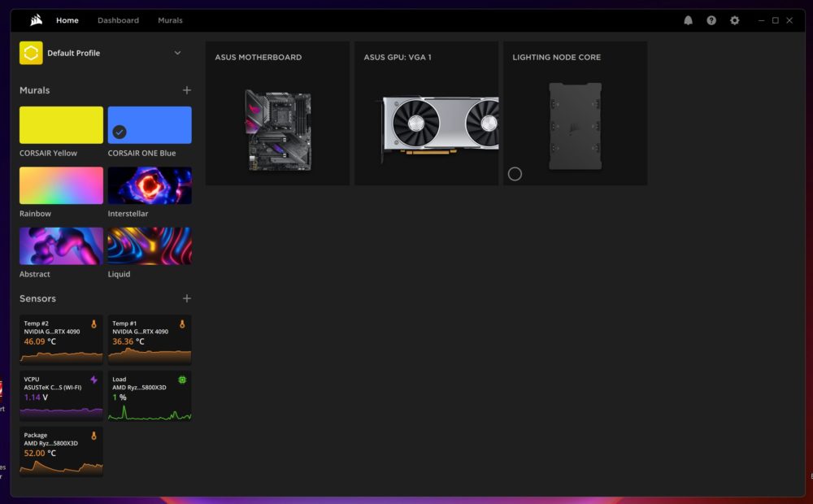Click the Sensors section heading
The image size is (813, 504).
point(38,298)
